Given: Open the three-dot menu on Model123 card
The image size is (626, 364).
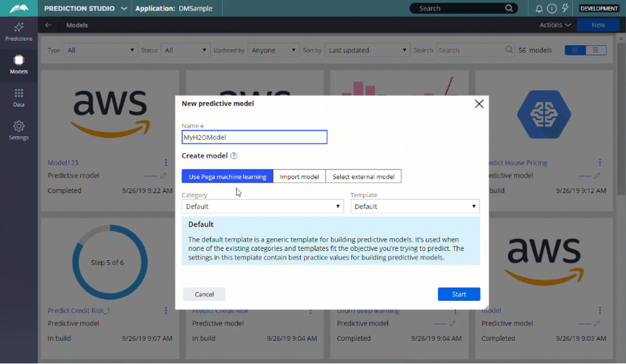Looking at the screenshot, I should pyautogui.click(x=167, y=163).
